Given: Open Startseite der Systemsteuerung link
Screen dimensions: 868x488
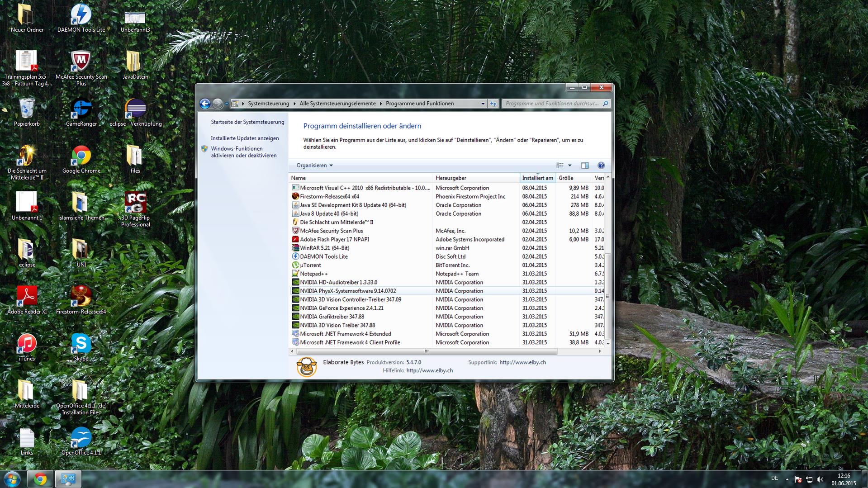Looking at the screenshot, I should click(247, 122).
